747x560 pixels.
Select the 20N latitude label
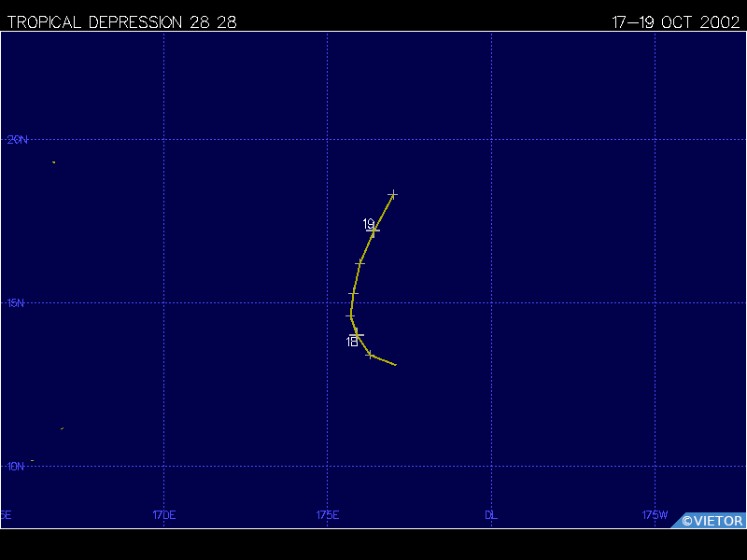coord(17,139)
